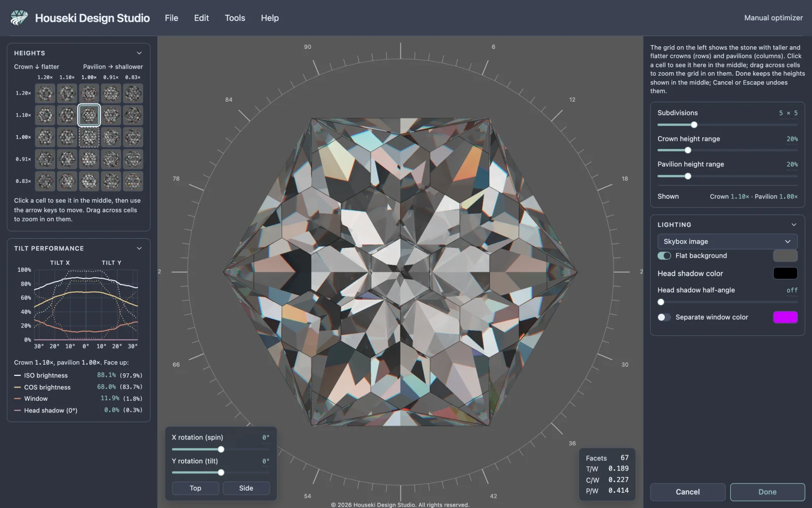Select grid cell crown 0.91× pavilion 0.83×
Image resolution: width=812 pixels, height=508 pixels.
click(133, 159)
